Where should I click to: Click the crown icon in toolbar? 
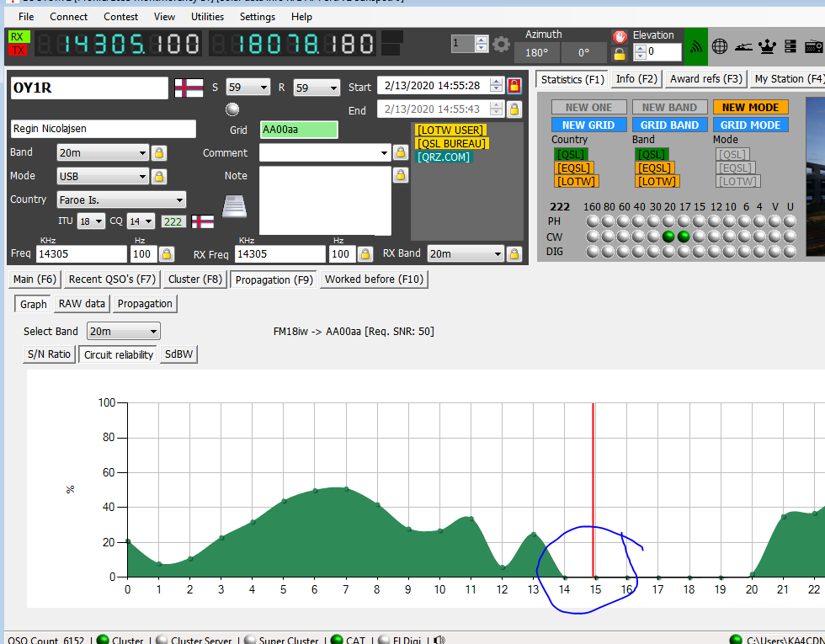click(768, 47)
